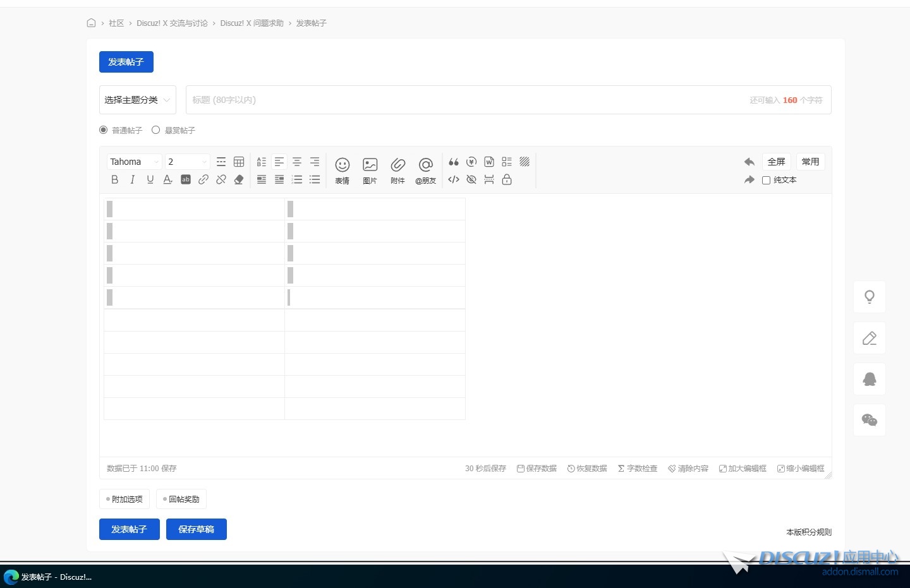Click the insert link icon
Screen dimensions: 910x588
click(203, 179)
